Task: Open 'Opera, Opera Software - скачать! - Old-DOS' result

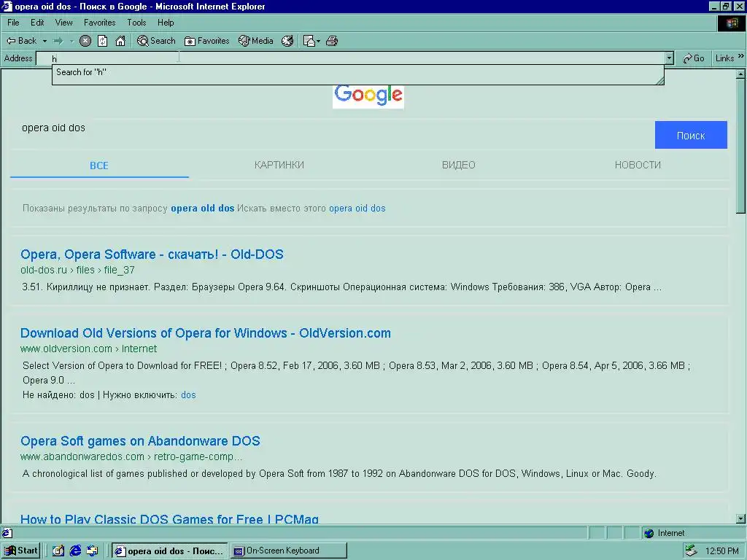Action: coord(152,254)
